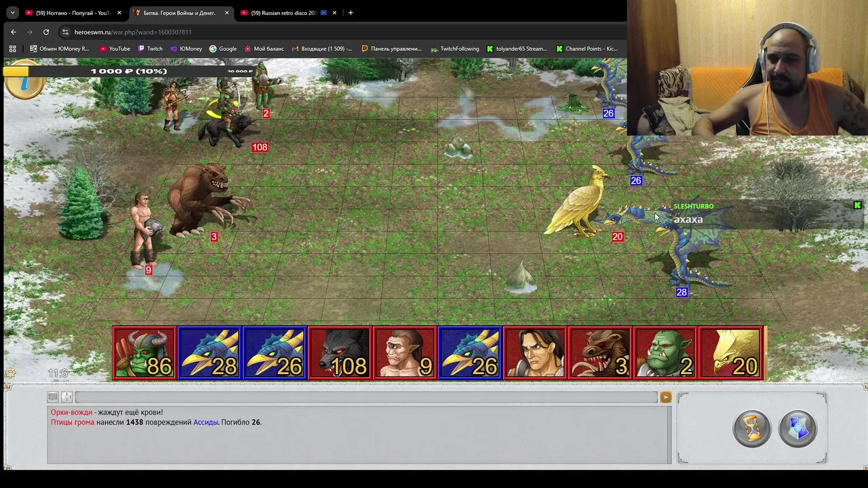Image resolution: width=868 pixels, height=488 pixels.
Task: Select the cyclops portrait showing 9
Action: click(405, 353)
